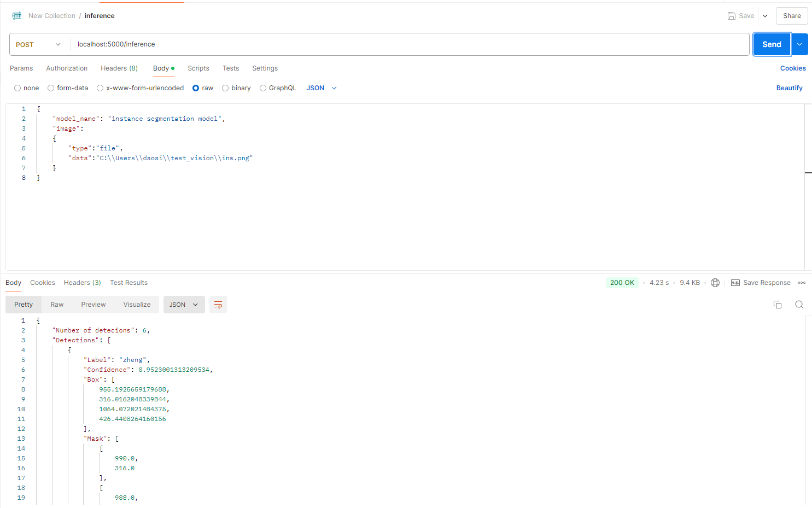Open the request Settings tab
The height and width of the screenshot is (508, 812).
pyautogui.click(x=265, y=68)
